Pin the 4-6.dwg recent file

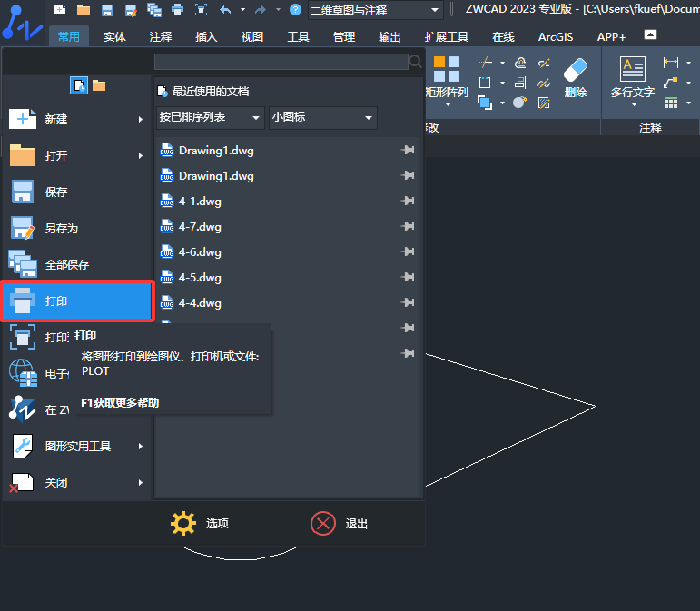(x=408, y=251)
